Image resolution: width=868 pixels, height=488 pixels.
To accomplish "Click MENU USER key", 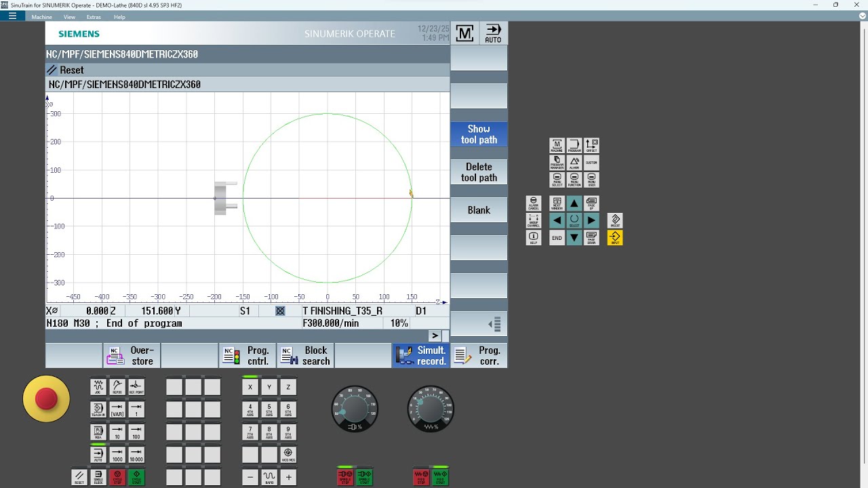I will [591, 180].
